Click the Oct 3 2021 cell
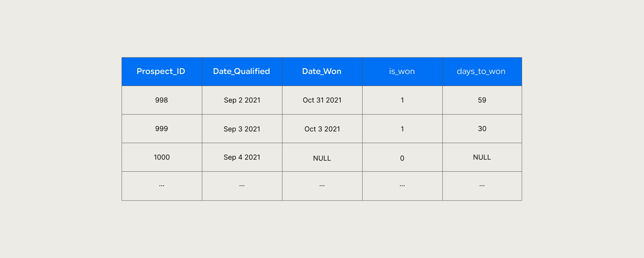The height and width of the screenshot is (258, 644). point(322,129)
